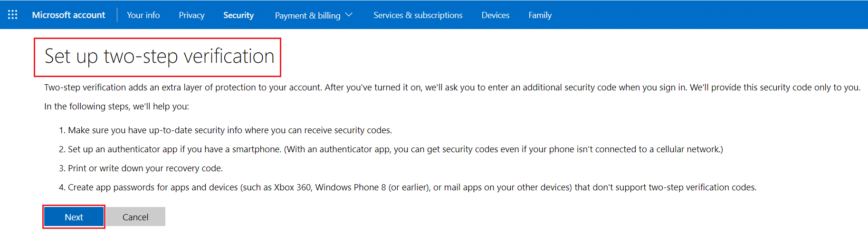The image size is (868, 246).
Task: Click the two-step verification intro paragraph
Action: point(451,88)
